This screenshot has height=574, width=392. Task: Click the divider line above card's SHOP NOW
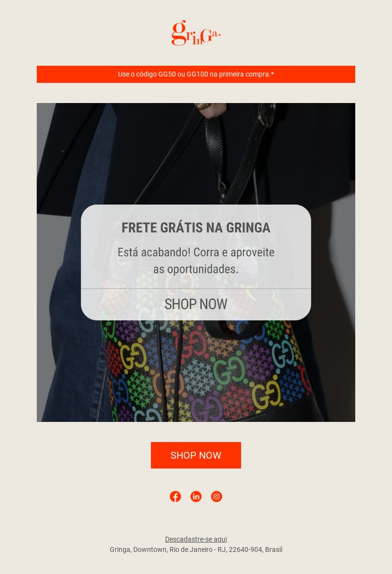(x=196, y=288)
